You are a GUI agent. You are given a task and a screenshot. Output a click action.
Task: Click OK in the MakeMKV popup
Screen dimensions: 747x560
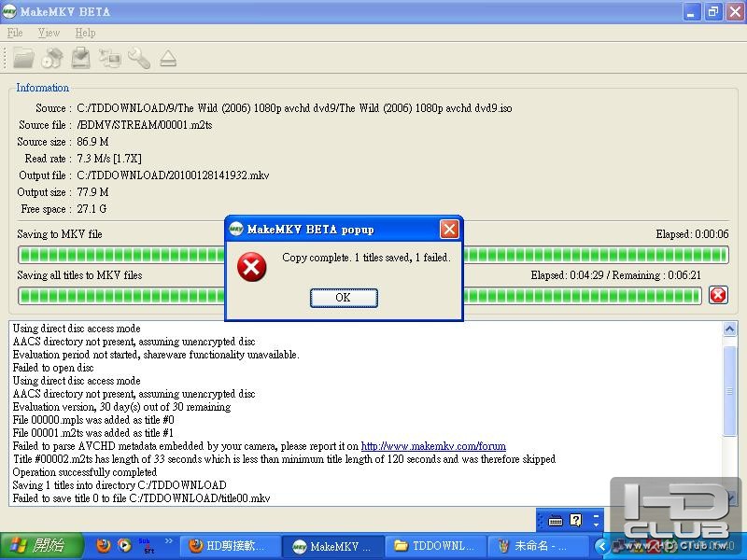(344, 298)
